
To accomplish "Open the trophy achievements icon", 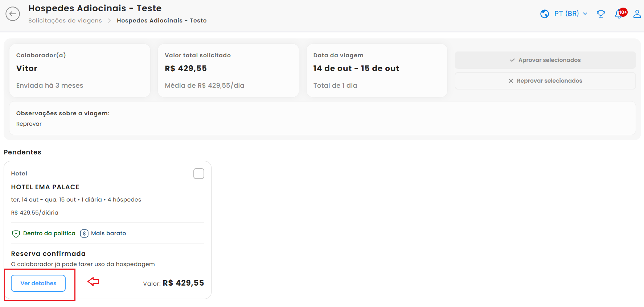I will tap(601, 14).
